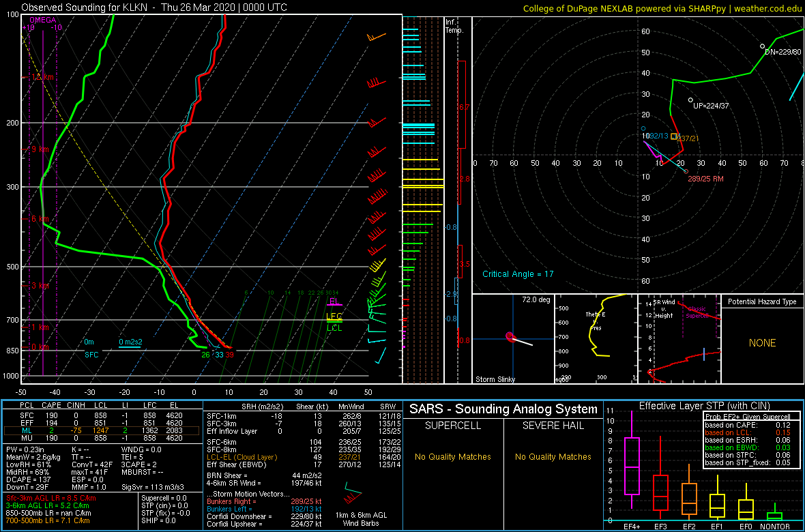
Task: Click the SEVERE HAIL column heading in SARS
Action: (x=553, y=425)
